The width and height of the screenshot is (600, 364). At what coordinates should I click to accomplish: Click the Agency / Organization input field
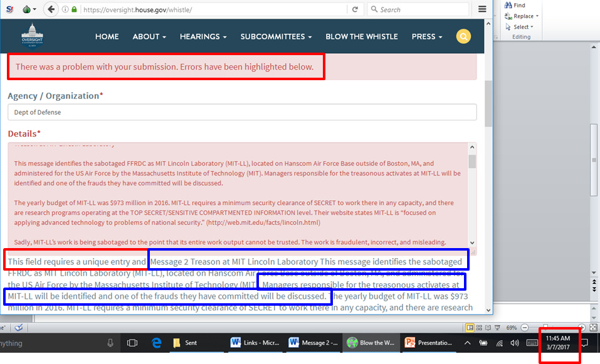[242, 112]
